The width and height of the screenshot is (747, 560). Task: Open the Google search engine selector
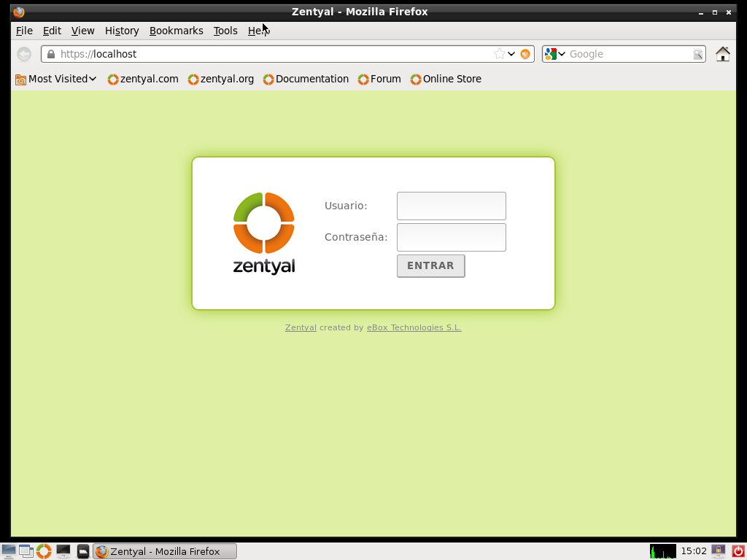point(555,54)
